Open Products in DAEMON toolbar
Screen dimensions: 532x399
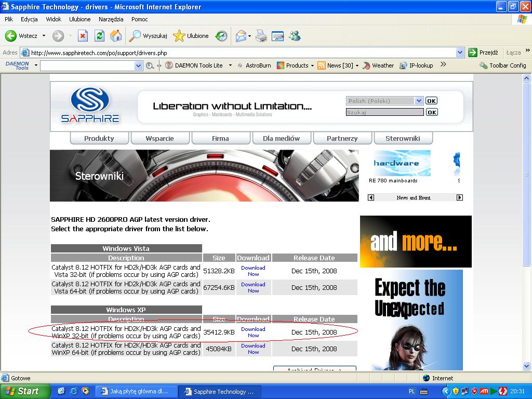point(292,65)
